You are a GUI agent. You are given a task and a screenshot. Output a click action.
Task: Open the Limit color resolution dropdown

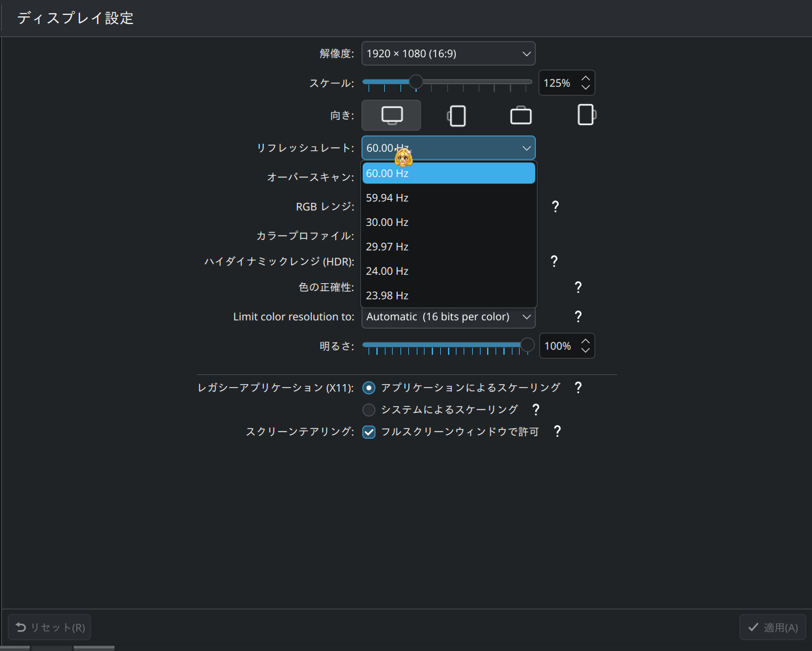click(x=448, y=317)
